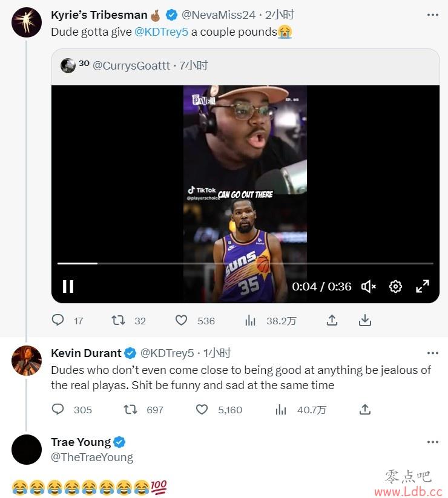Screen dimensions: 448x498
Task: Open more options menu for Kevin Durant's tweet
Action: coord(433,353)
